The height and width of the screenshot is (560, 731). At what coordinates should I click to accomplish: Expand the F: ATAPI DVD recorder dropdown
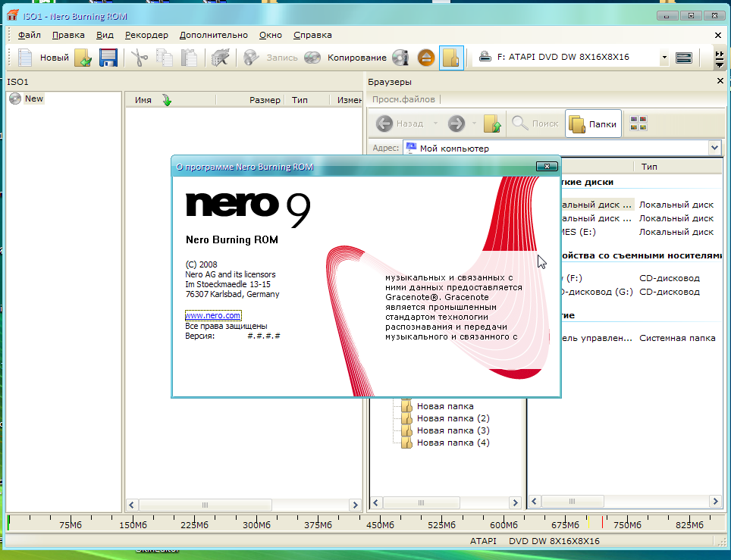coord(664,58)
